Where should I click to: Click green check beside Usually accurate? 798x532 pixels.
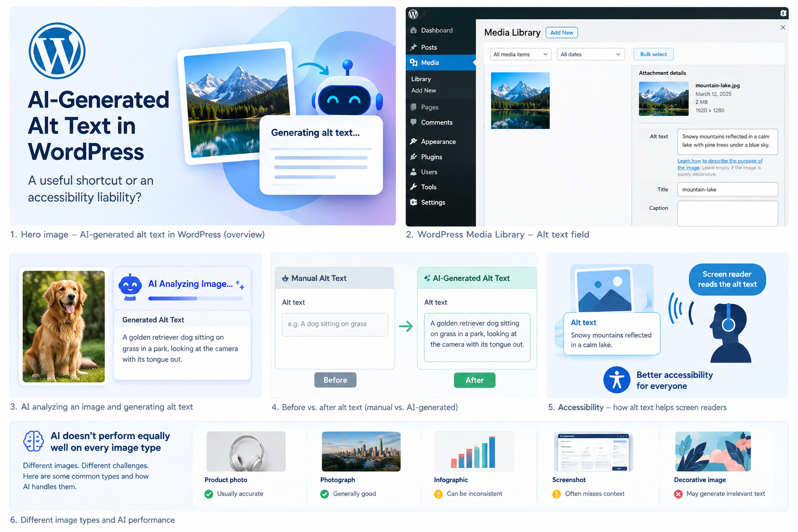point(209,494)
